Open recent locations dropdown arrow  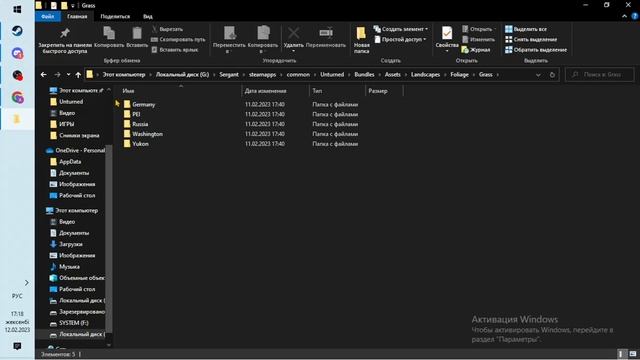click(x=68, y=75)
